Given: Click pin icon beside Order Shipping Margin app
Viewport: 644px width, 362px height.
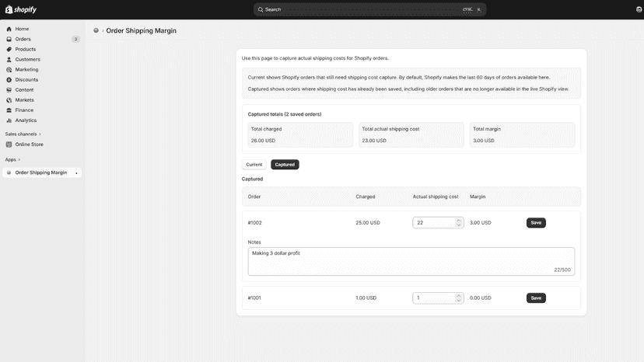Looking at the screenshot, I should pyautogui.click(x=76, y=172).
